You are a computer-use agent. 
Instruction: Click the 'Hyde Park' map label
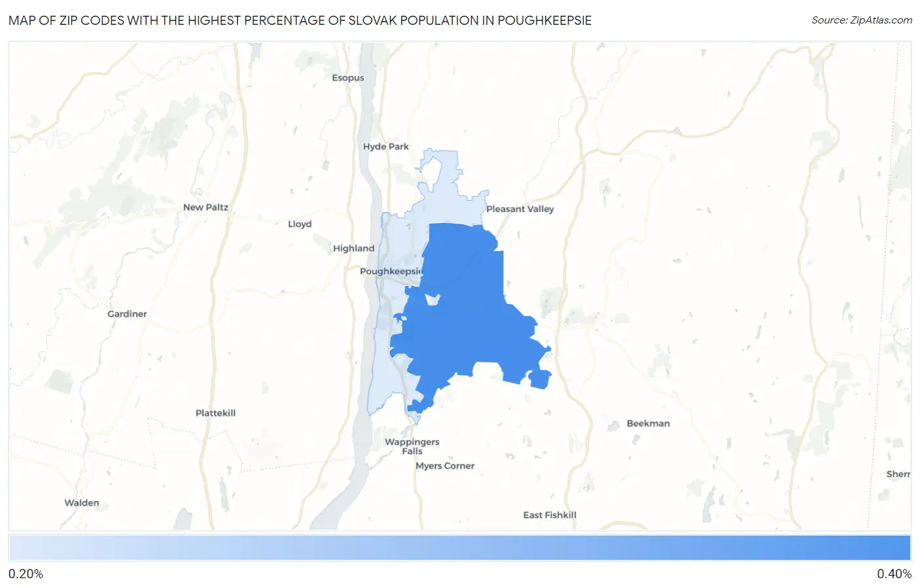(x=386, y=147)
